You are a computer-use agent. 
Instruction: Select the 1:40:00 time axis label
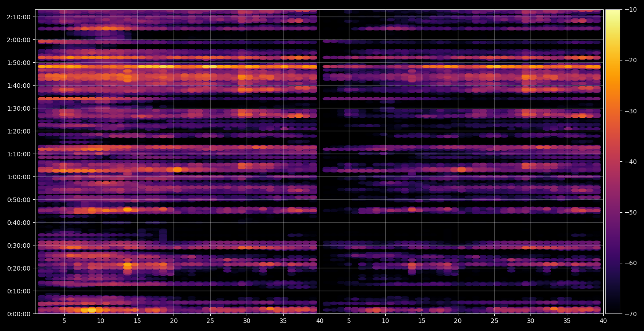point(19,86)
